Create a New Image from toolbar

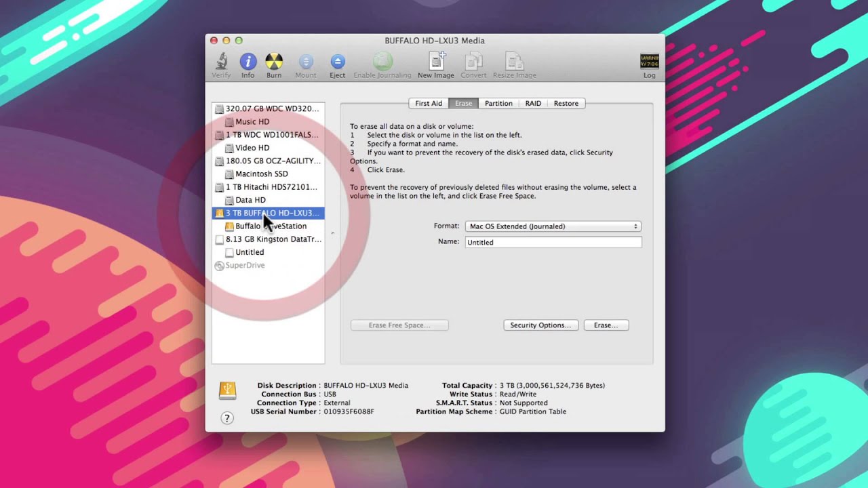point(436,62)
